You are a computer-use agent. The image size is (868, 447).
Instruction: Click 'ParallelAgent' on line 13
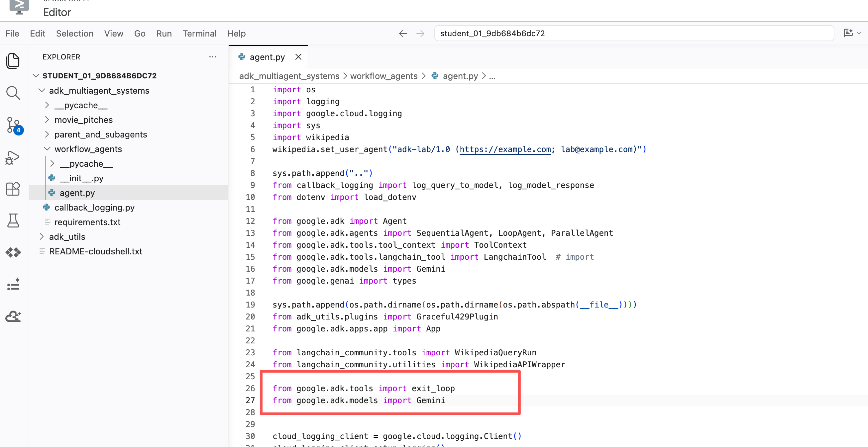(x=582, y=233)
